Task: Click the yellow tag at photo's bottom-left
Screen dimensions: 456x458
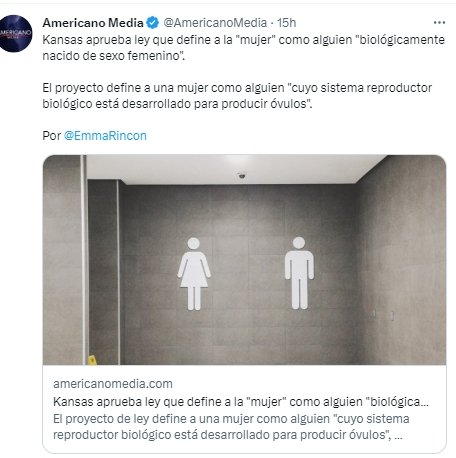Action: point(92,360)
